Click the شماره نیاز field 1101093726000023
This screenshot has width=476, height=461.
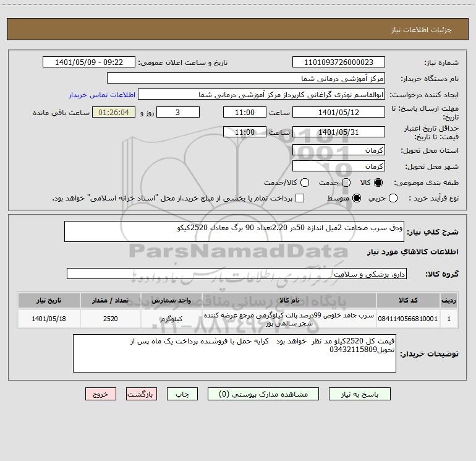339,62
